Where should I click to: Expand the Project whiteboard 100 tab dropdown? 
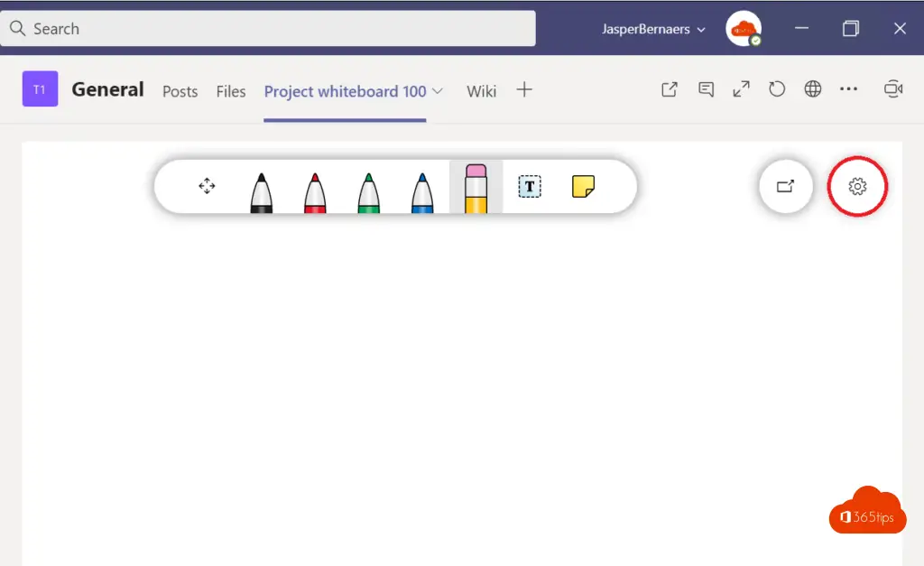coord(439,91)
